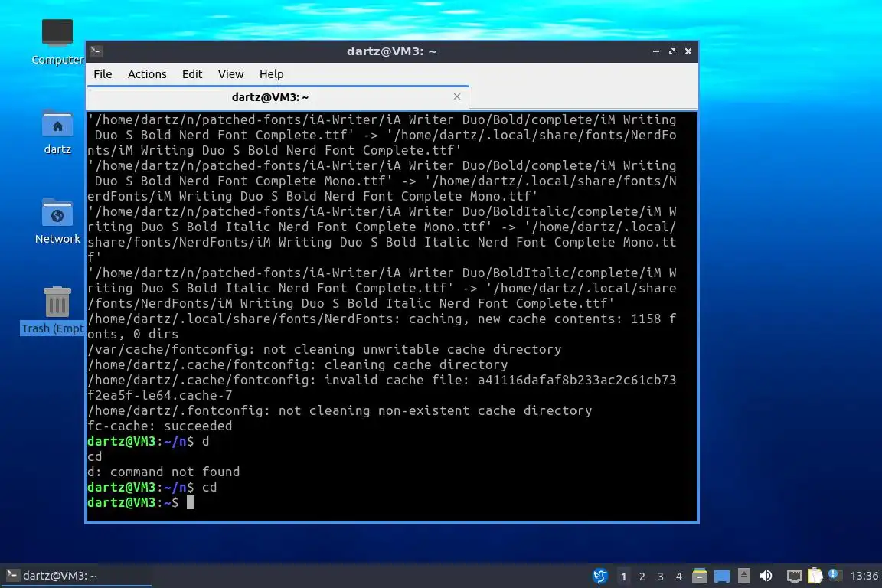Image resolution: width=882 pixels, height=588 pixels.
Task: Click the terminal icon in the title bar
Action: pyautogui.click(x=96, y=51)
